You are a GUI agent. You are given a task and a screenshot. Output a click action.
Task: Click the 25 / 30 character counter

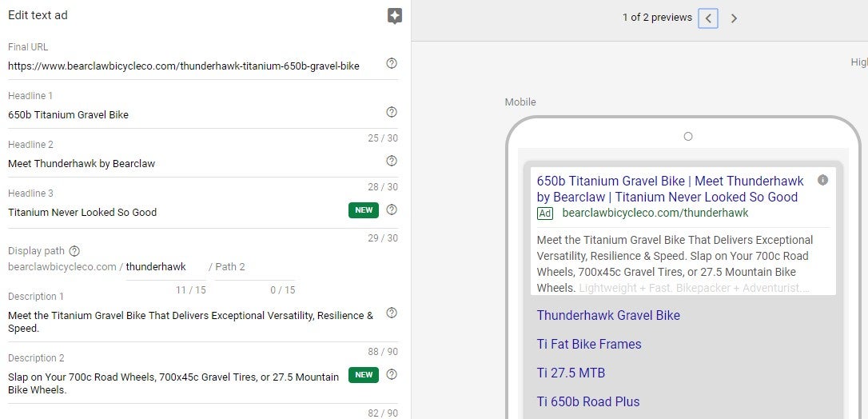(x=383, y=138)
